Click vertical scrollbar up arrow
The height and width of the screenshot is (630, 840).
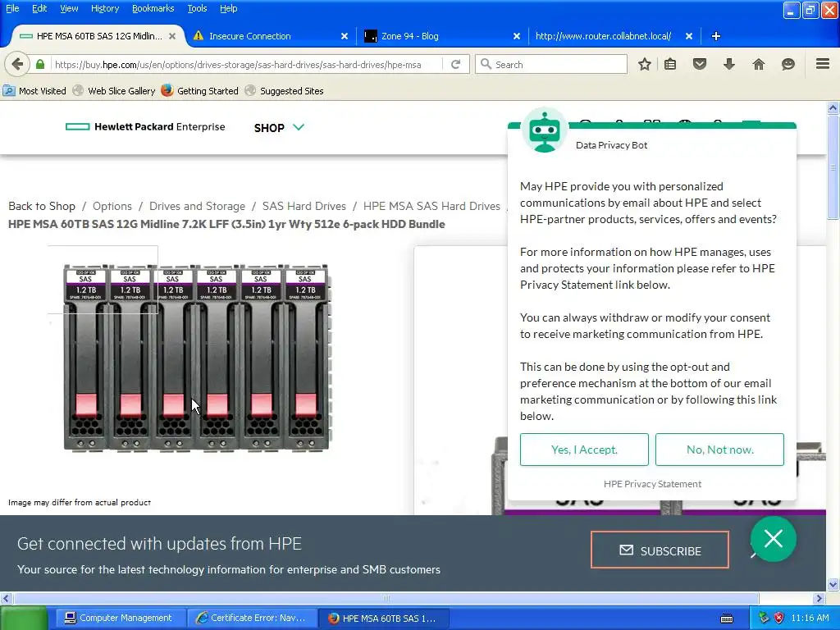[x=833, y=107]
